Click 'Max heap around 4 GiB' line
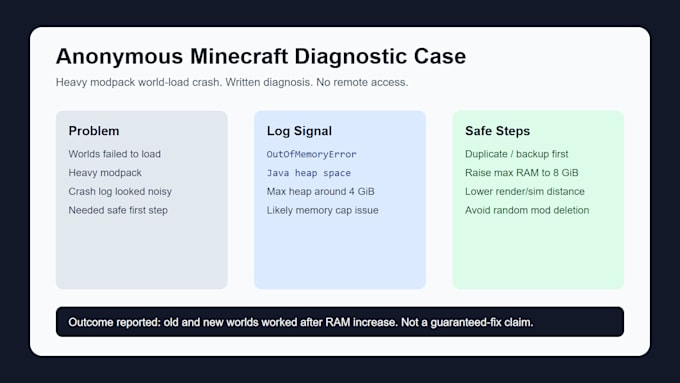This screenshot has width=680, height=383. 320,191
